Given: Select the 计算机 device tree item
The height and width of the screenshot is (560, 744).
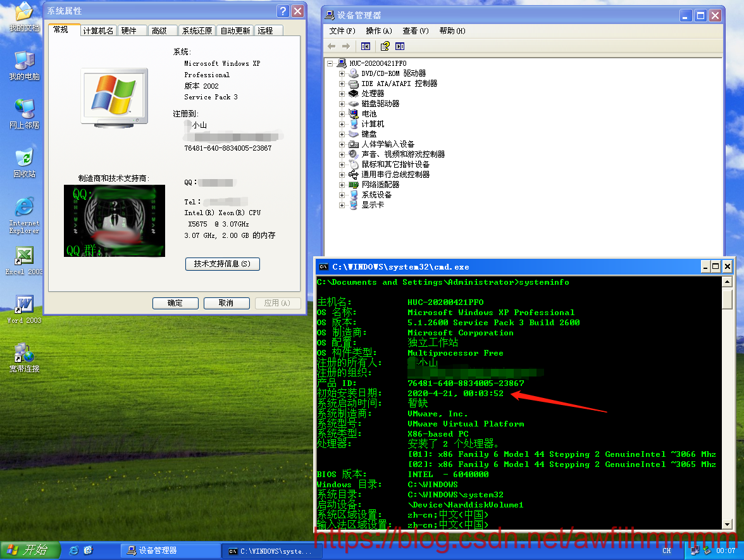Looking at the screenshot, I should [373, 124].
